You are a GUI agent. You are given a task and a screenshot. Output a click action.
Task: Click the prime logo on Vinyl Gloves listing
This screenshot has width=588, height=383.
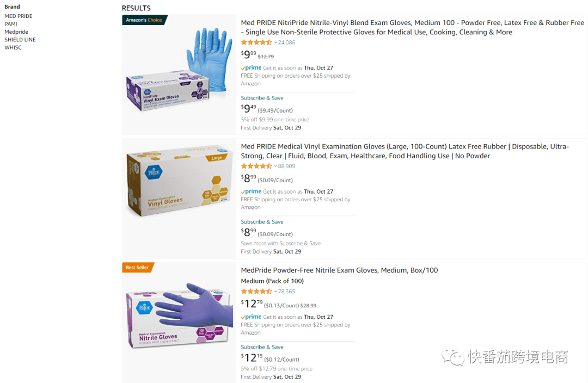coord(251,191)
